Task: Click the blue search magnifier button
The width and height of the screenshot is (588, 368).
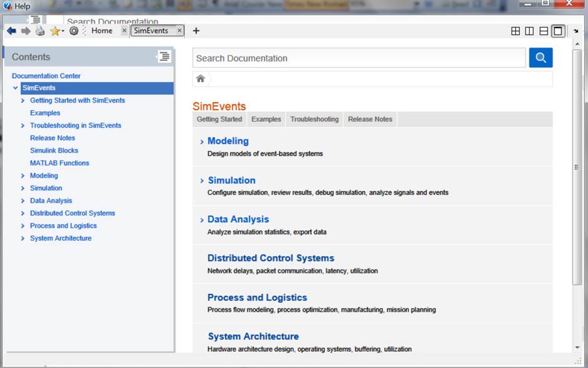Action: pyautogui.click(x=540, y=58)
